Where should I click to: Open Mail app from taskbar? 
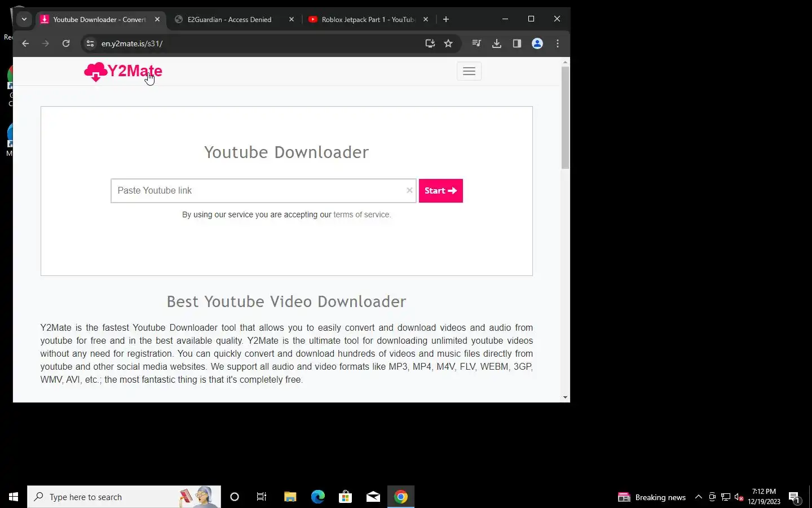373,497
